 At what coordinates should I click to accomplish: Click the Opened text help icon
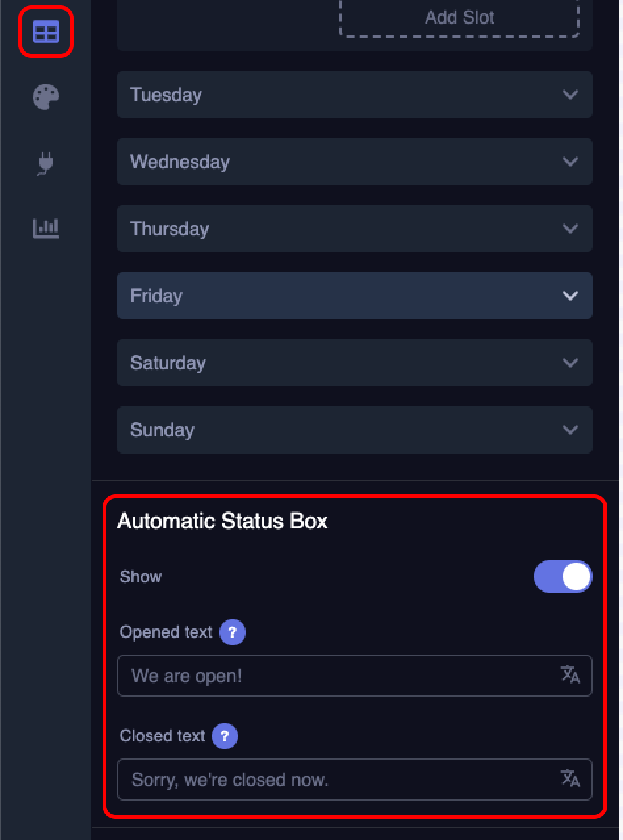pyautogui.click(x=232, y=632)
